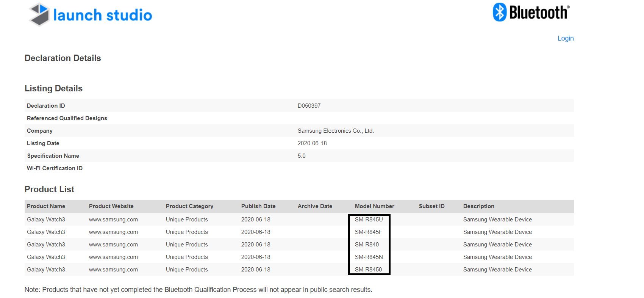
Task: Click the Subset ID column header
Action: pyautogui.click(x=431, y=206)
